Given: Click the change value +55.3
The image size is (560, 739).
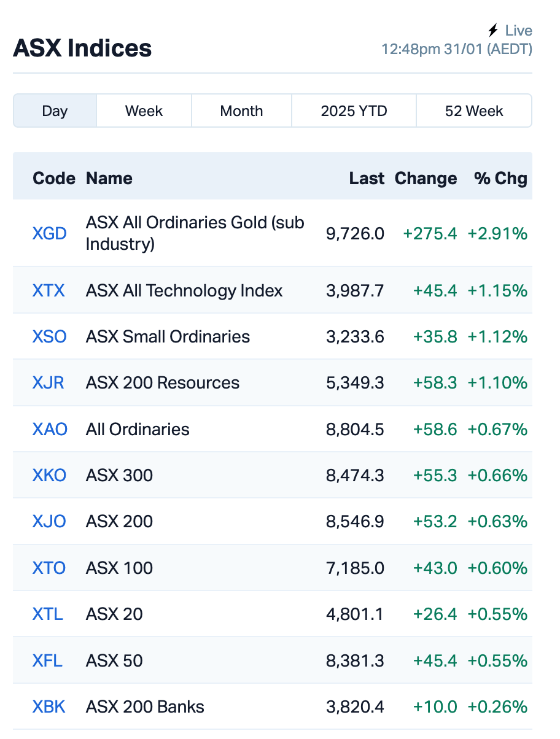Looking at the screenshot, I should click(x=435, y=476).
